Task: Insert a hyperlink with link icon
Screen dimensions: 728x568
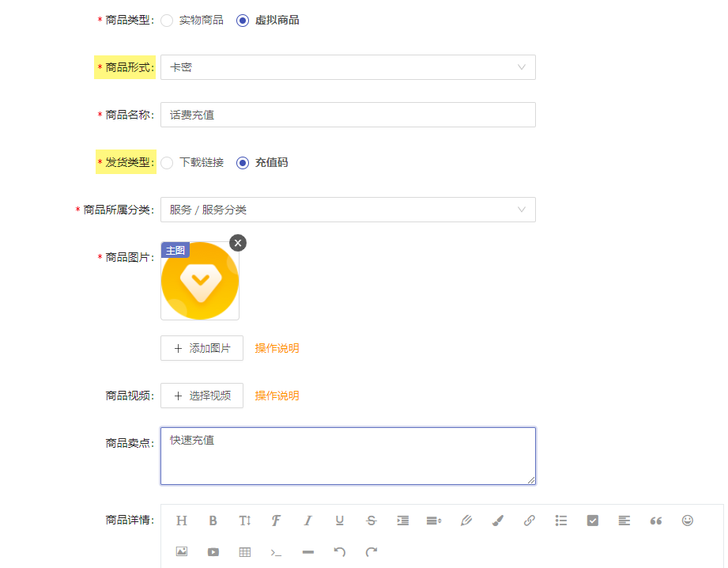Action: 530,521
